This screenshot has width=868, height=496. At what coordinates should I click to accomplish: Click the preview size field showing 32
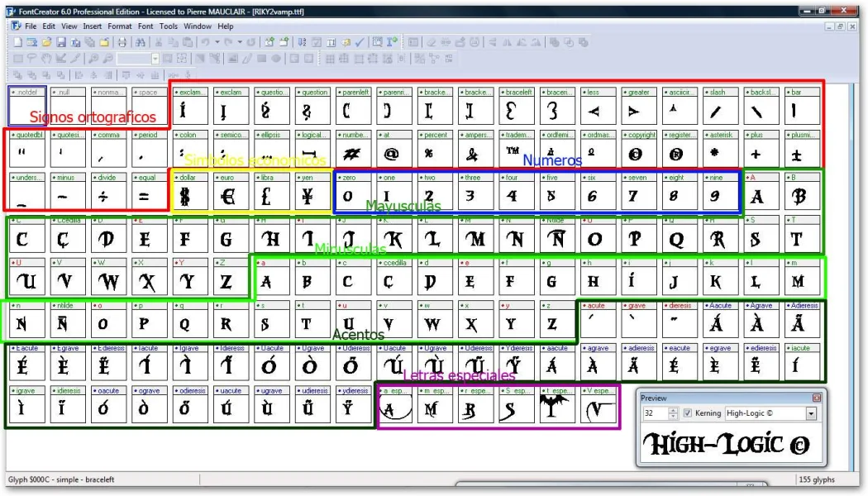pyautogui.click(x=656, y=413)
